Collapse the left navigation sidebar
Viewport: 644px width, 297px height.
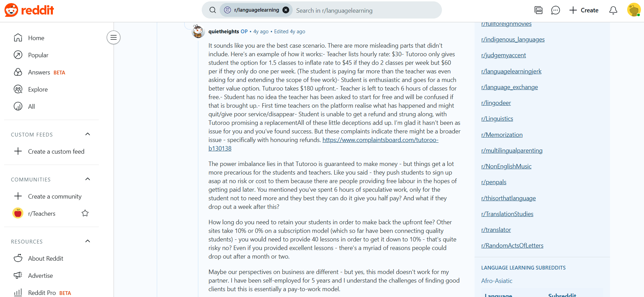[x=114, y=37]
